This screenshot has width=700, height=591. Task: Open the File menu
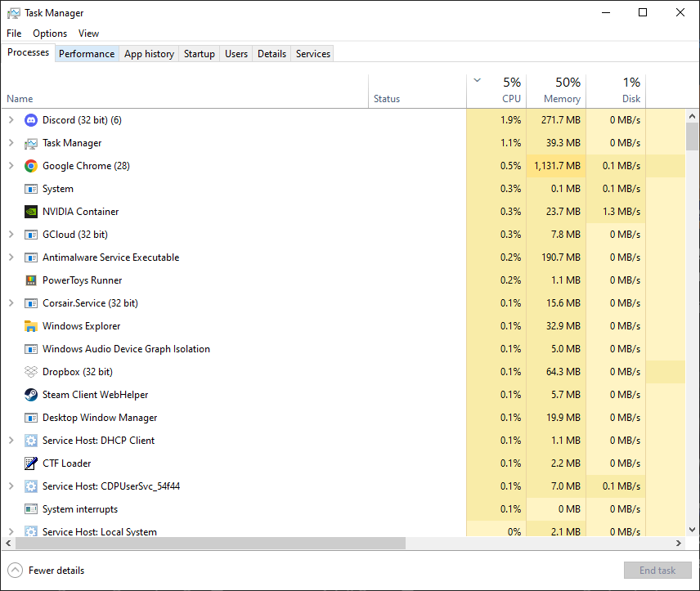coord(14,34)
